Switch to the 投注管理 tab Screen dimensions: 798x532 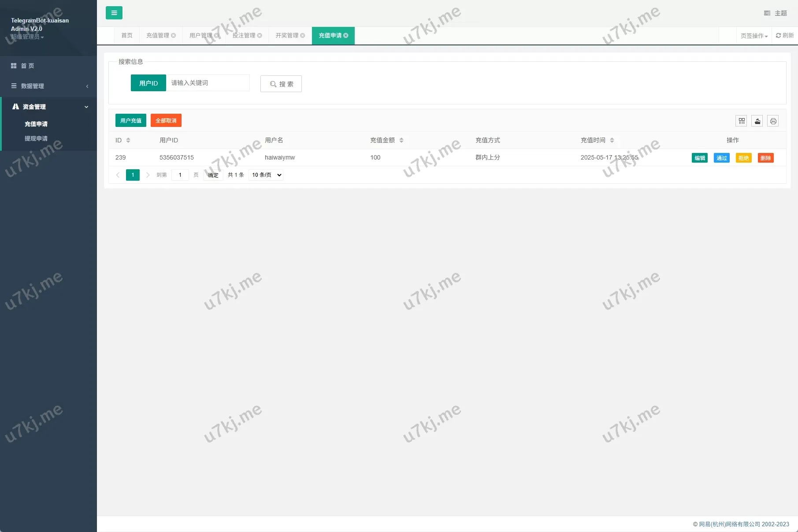(x=244, y=36)
